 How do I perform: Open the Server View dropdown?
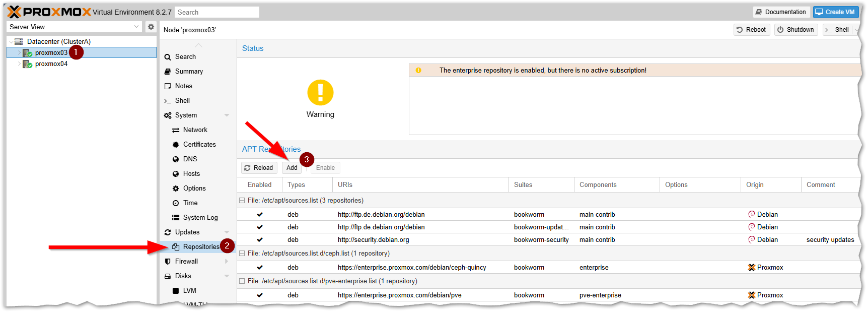[x=74, y=27]
